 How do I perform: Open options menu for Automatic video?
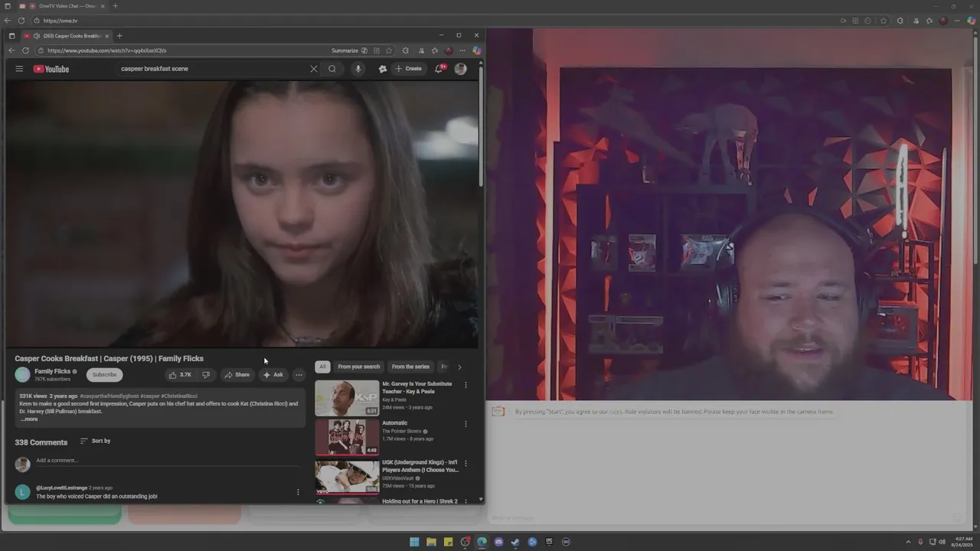click(x=465, y=424)
